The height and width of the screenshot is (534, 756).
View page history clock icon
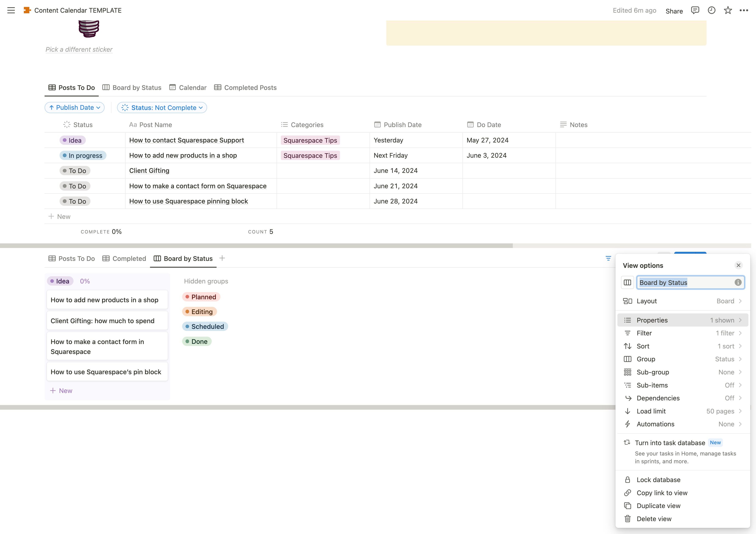(x=711, y=10)
